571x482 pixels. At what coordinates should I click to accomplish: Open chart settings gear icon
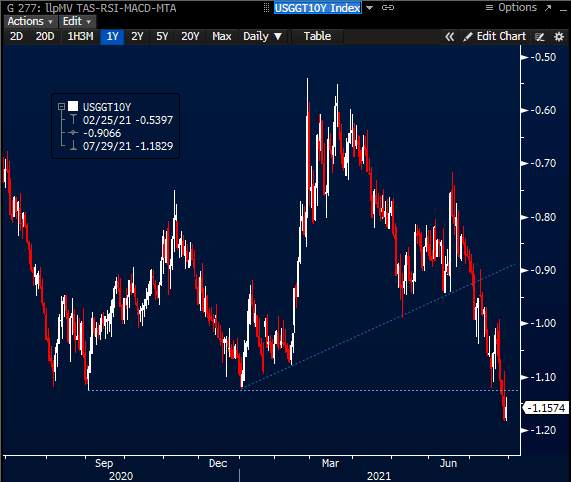559,37
